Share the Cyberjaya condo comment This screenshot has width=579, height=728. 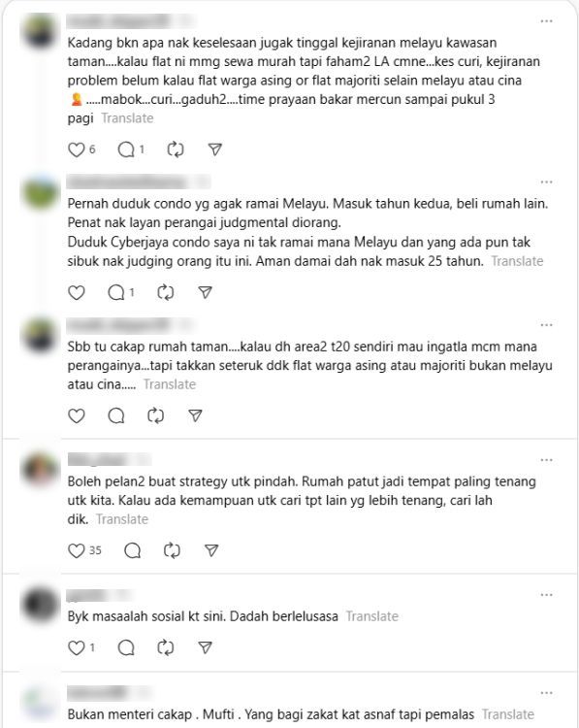(205, 292)
